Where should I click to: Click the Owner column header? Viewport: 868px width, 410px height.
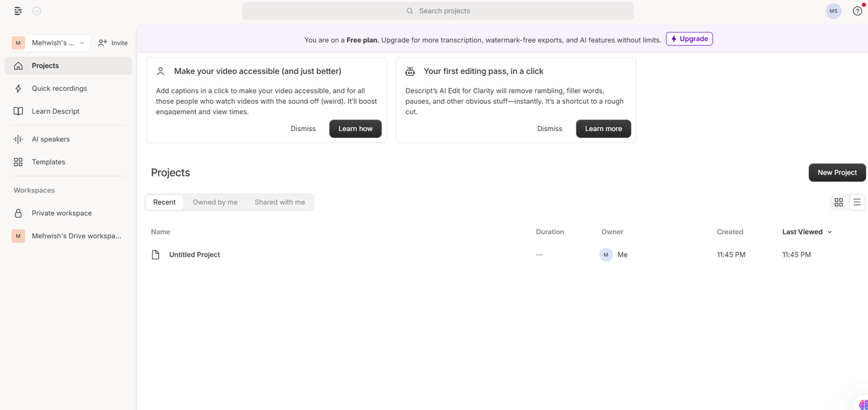(612, 232)
